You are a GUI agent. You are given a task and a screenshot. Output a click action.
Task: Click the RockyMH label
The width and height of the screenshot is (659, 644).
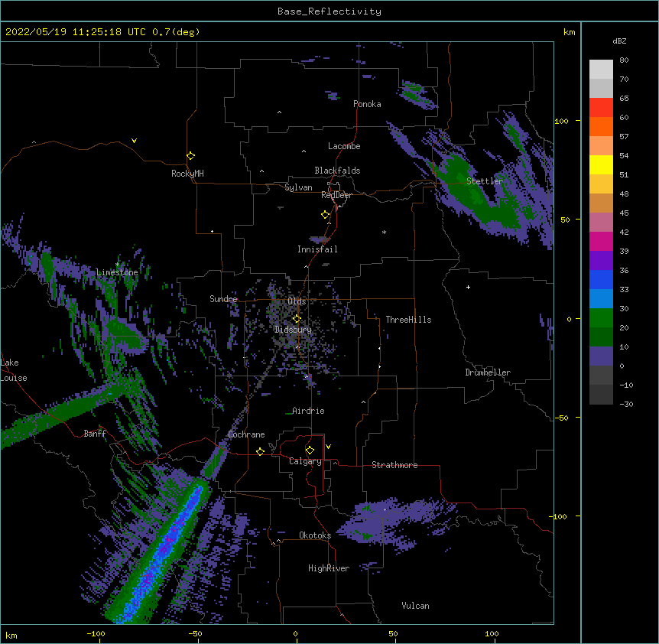coord(187,174)
